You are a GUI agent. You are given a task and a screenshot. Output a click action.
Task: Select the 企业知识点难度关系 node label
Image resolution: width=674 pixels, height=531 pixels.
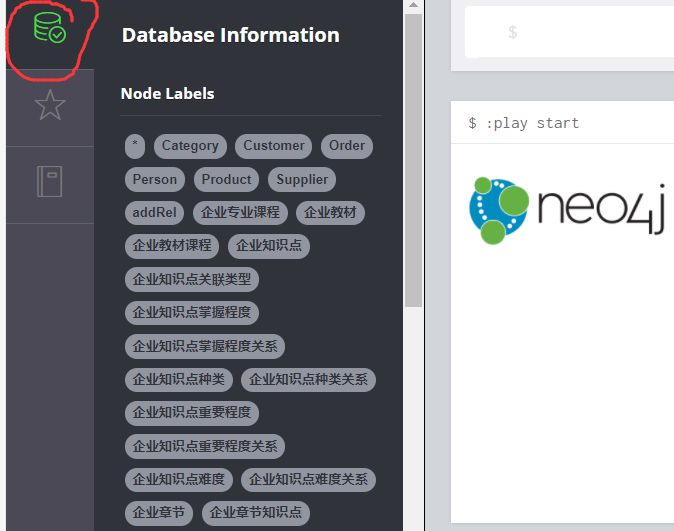pyautogui.click(x=308, y=479)
